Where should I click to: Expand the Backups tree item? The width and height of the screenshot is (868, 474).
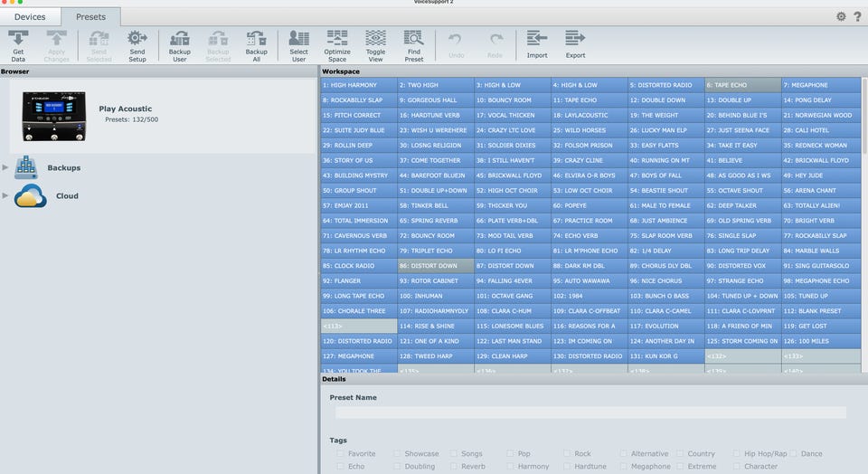pos(7,167)
